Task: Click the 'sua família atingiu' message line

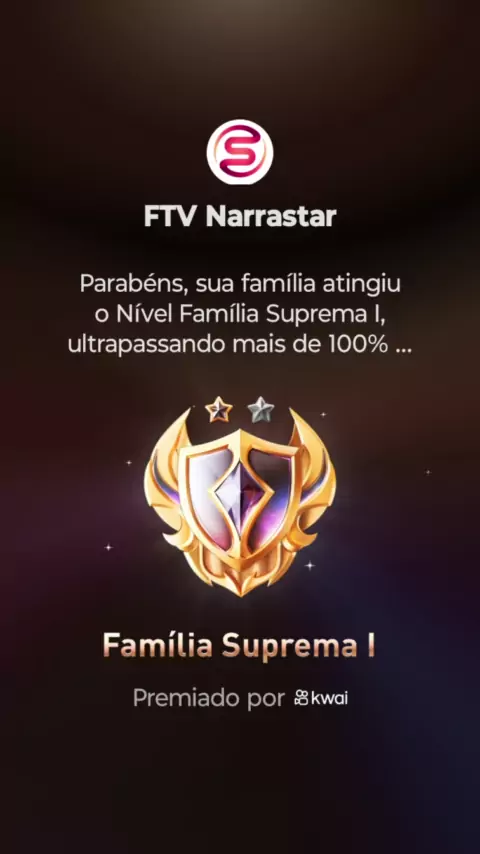Action: [299, 285]
